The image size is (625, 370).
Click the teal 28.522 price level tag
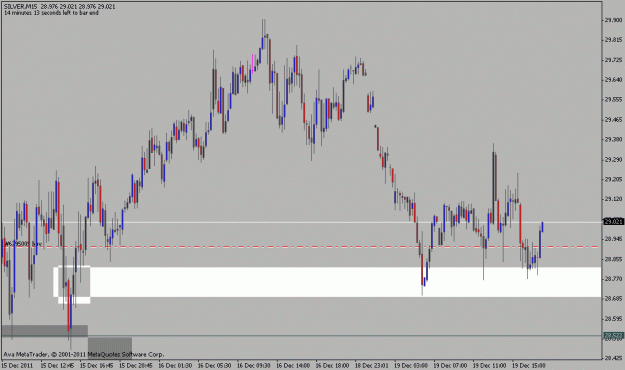(x=613, y=336)
